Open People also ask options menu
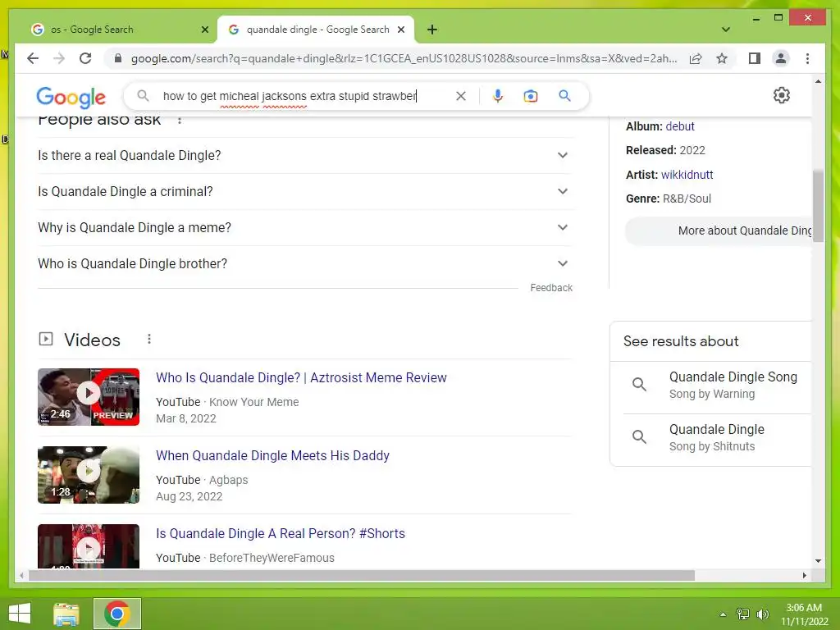This screenshot has height=630, width=840. coord(180,120)
